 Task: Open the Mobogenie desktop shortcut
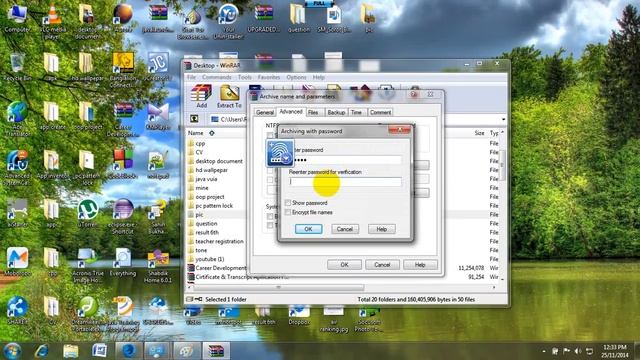click(17, 262)
